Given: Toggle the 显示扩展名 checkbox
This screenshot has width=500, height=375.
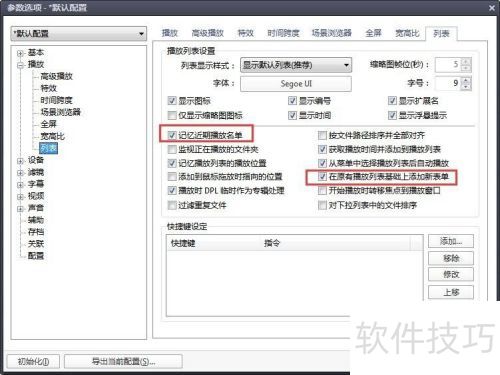Looking at the screenshot, I should pyautogui.click(x=392, y=101).
